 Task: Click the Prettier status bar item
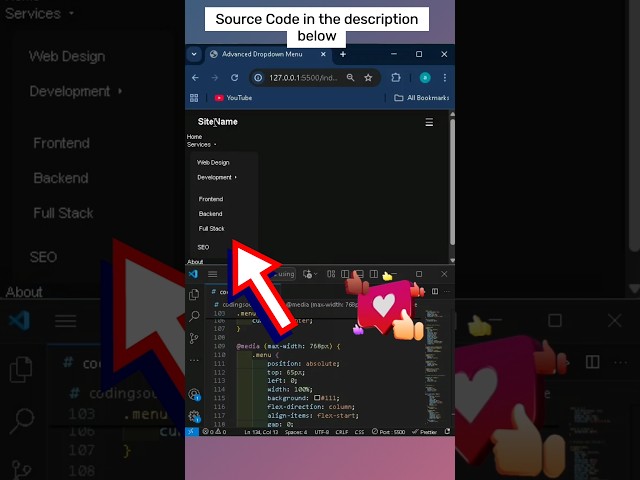pyautogui.click(x=424, y=432)
